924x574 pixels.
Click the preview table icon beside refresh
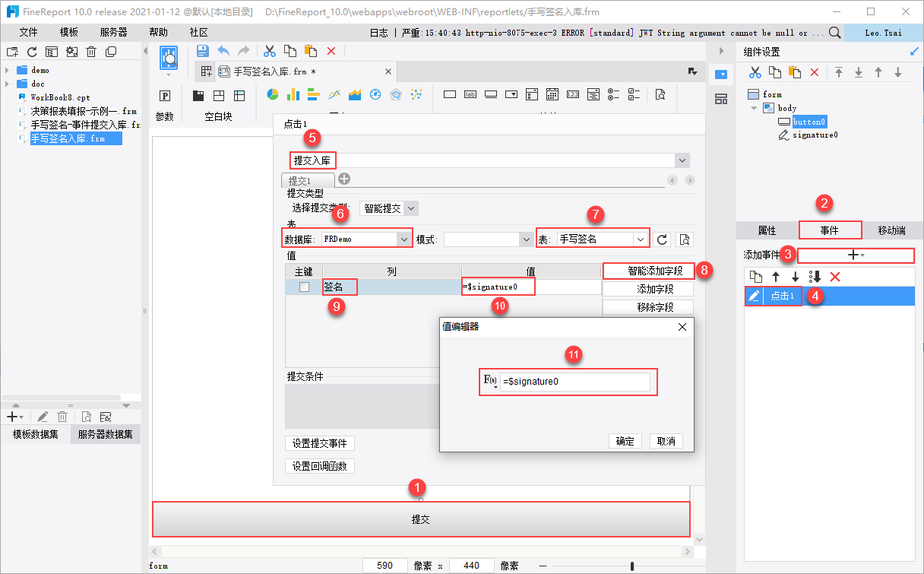point(685,239)
